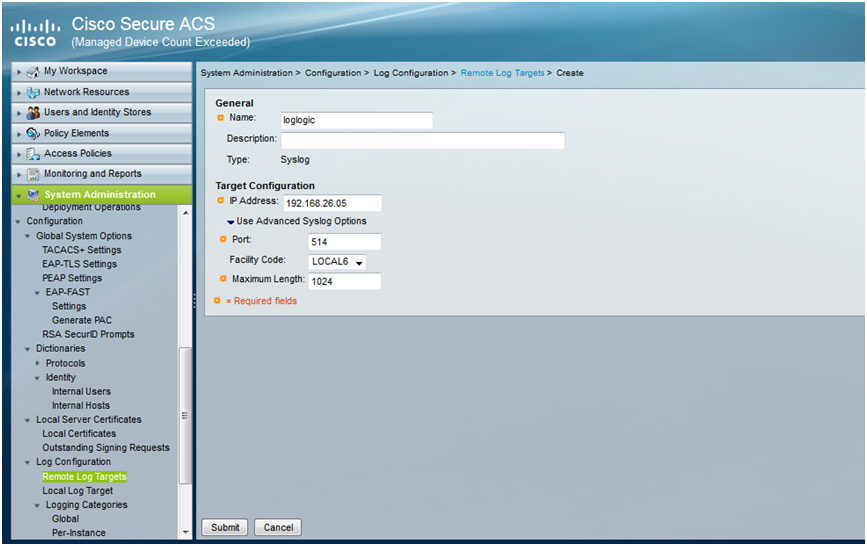Click the Network Resources icon
This screenshot has height=546, width=867.
tap(33, 92)
